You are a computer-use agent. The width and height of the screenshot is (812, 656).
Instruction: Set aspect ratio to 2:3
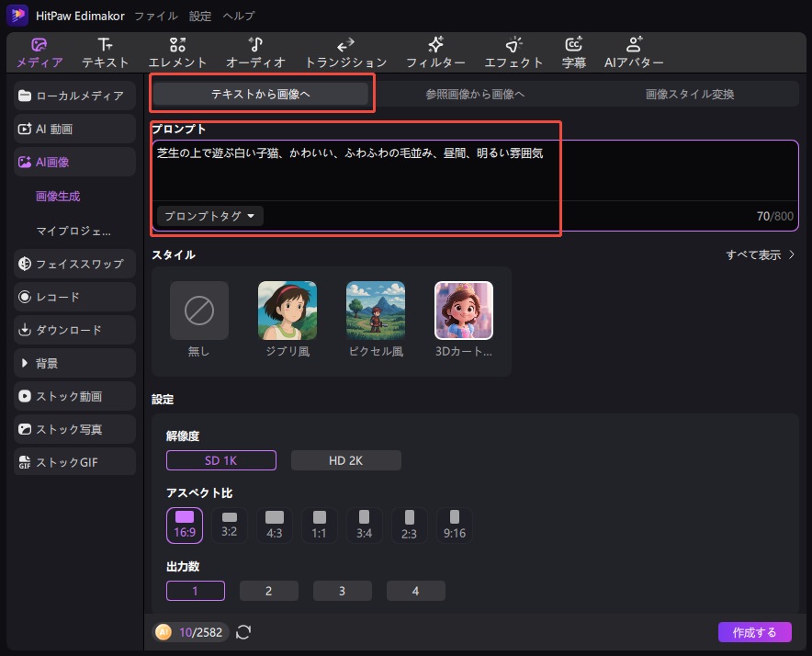point(409,526)
